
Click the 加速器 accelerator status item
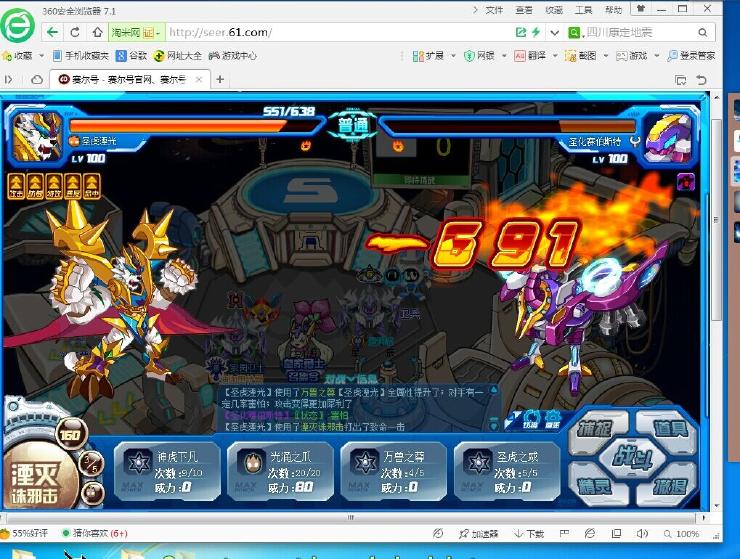(479, 534)
